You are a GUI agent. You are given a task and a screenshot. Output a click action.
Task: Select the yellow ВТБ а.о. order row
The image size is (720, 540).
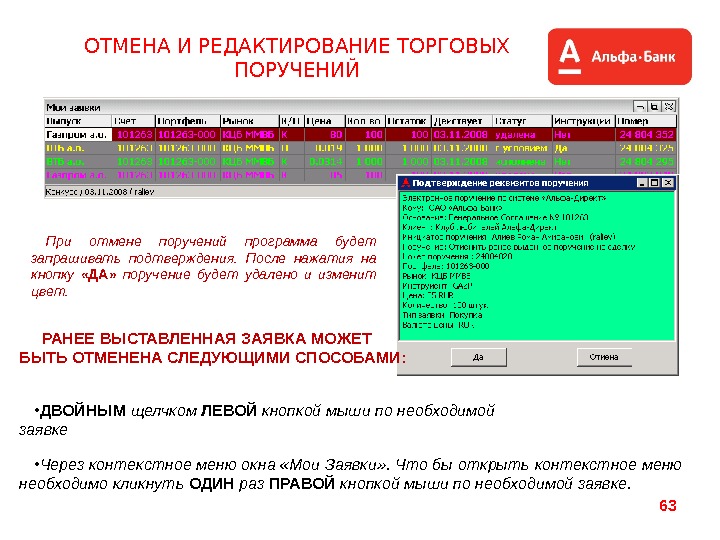(x=360, y=148)
